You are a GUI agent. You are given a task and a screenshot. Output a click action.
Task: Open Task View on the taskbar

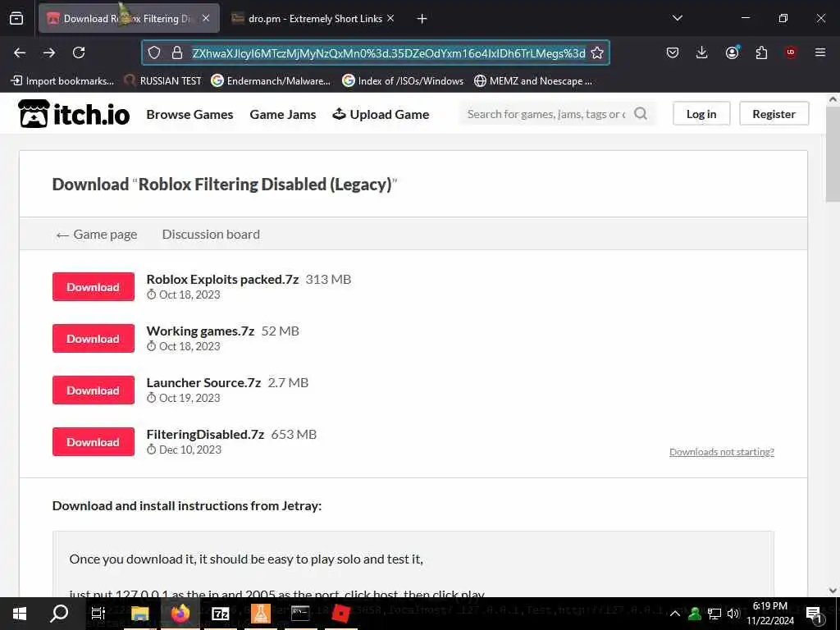pos(98,614)
